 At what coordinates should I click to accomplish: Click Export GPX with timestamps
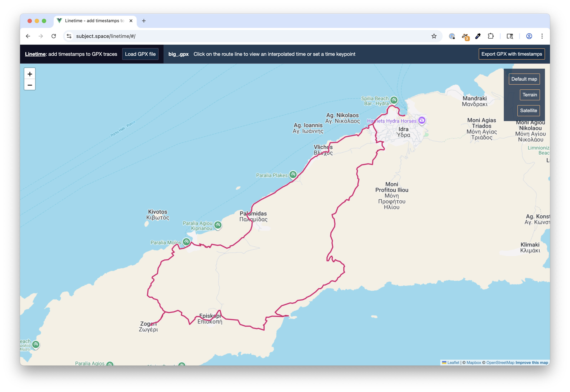point(511,54)
